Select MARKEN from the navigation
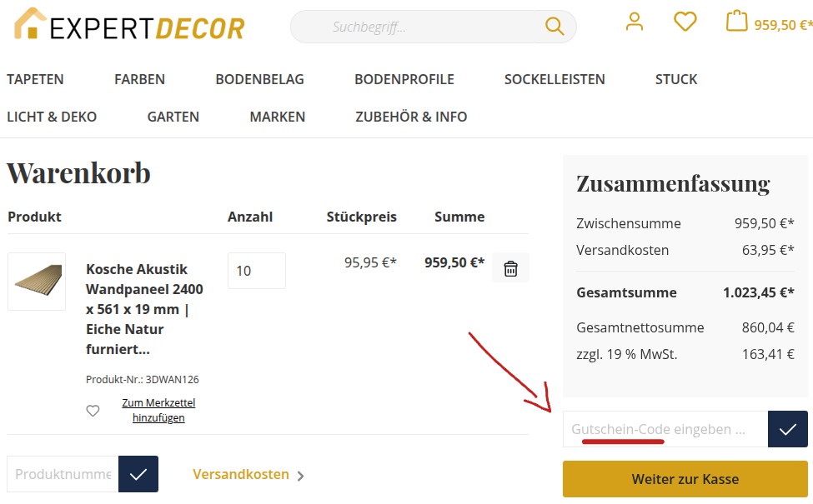 point(278,117)
